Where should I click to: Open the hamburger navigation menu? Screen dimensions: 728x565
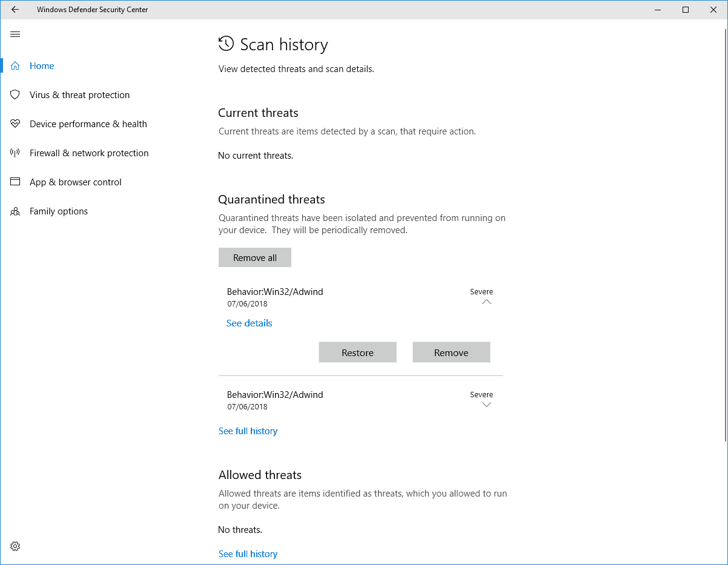[x=15, y=35]
